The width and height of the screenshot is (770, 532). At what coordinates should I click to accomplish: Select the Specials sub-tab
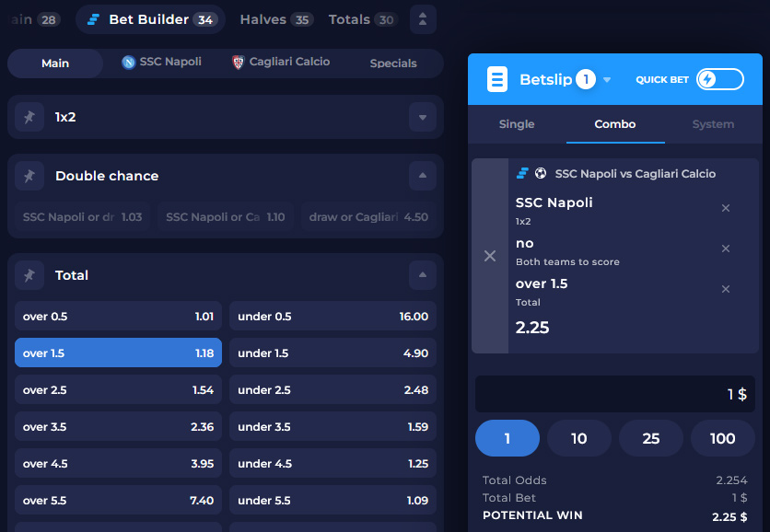(x=393, y=64)
